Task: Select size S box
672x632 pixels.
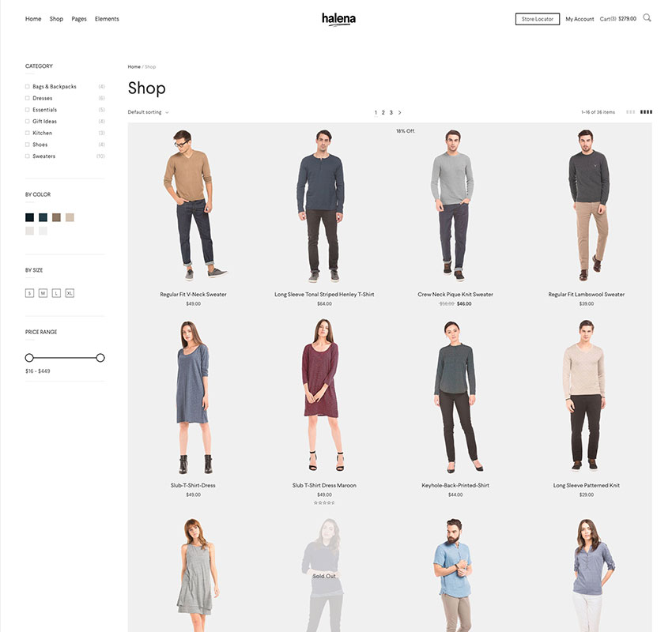Action: tap(29, 293)
